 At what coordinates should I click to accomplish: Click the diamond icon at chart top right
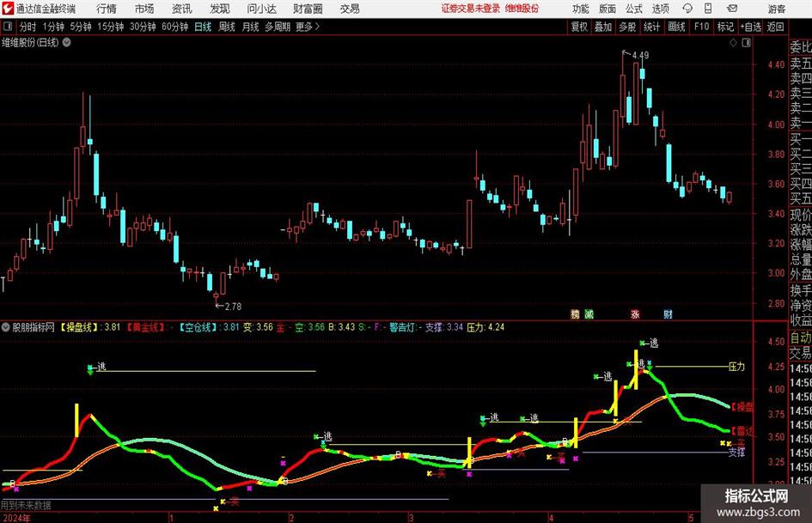tap(733, 43)
